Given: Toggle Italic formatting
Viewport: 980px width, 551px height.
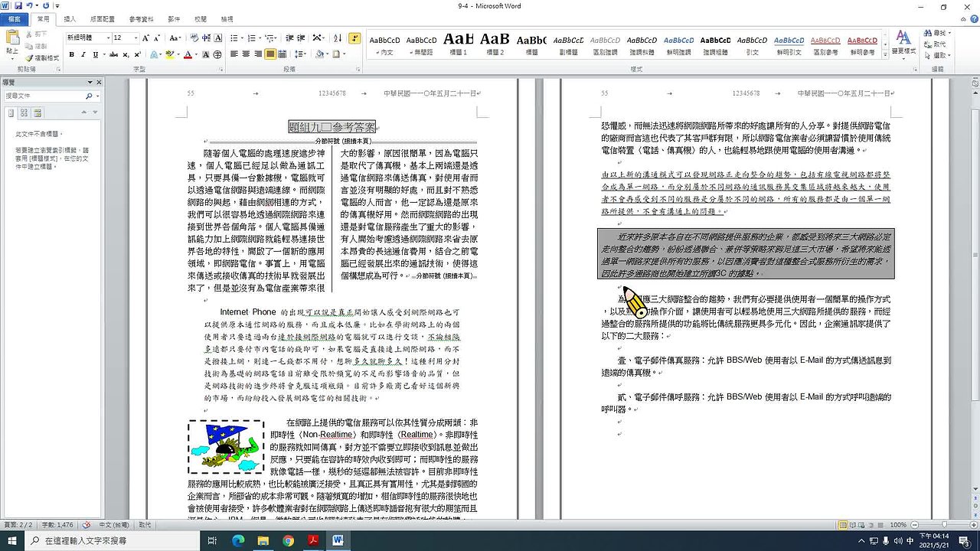Looking at the screenshot, I should pos(83,54).
